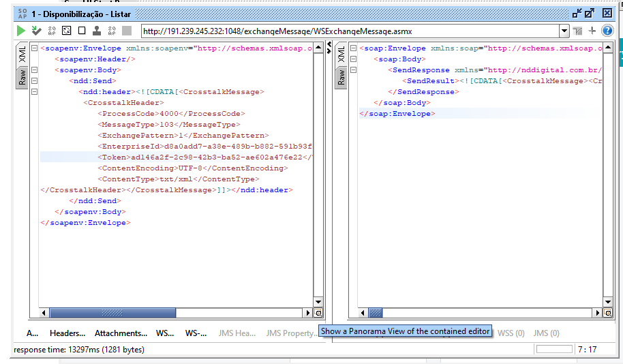The width and height of the screenshot is (623, 364).
Task: Click the plus icon to add endpoint
Action: [592, 31]
